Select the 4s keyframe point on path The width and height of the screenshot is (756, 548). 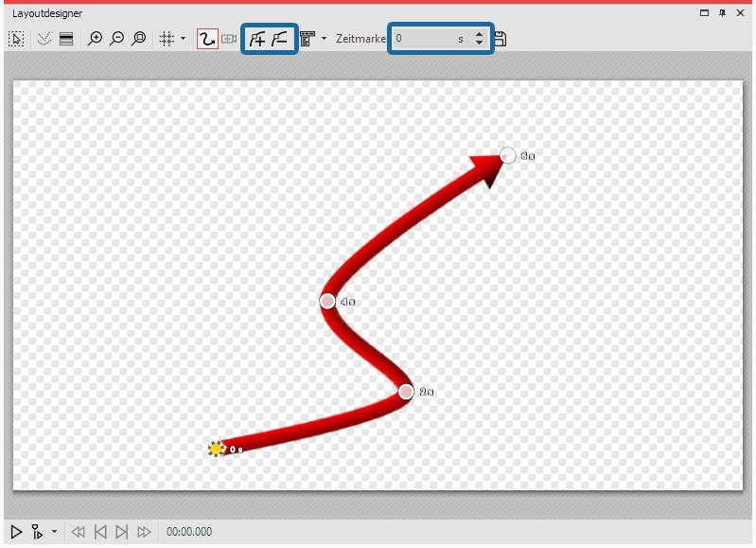click(327, 301)
